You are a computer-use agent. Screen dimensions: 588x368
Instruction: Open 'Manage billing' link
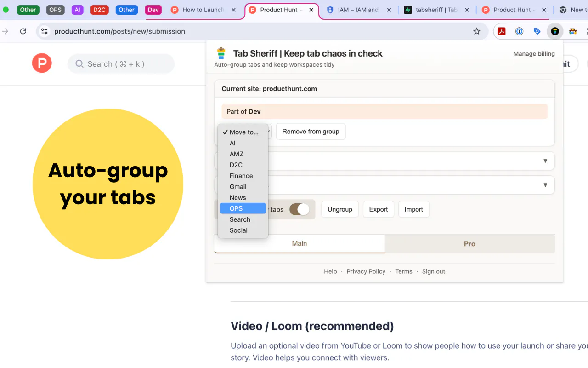[x=534, y=54]
